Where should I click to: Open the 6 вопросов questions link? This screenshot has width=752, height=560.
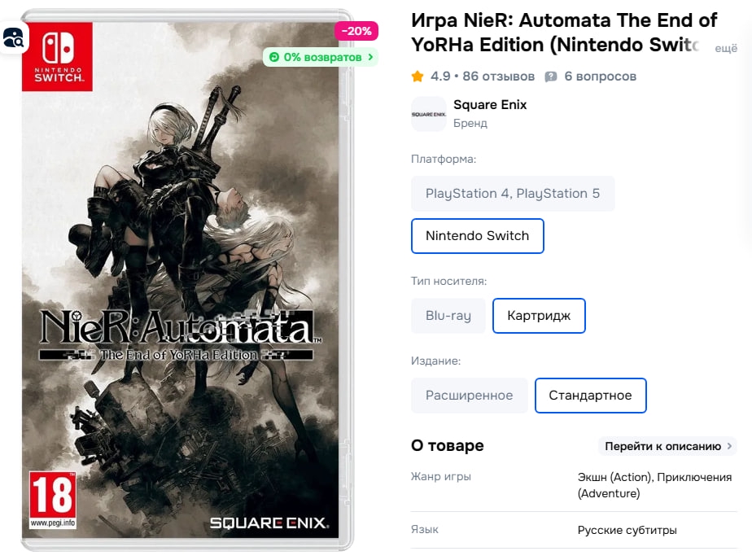[600, 77]
